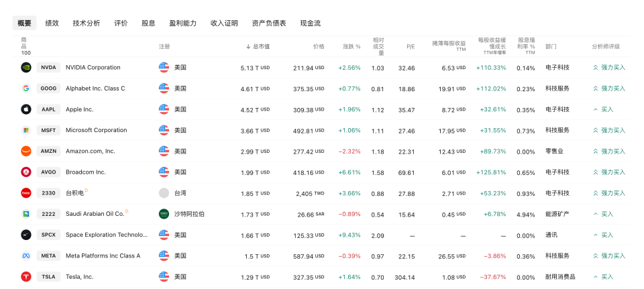Click the Saudi Aramco logo icon
The image size is (644, 289).
(x=26, y=214)
